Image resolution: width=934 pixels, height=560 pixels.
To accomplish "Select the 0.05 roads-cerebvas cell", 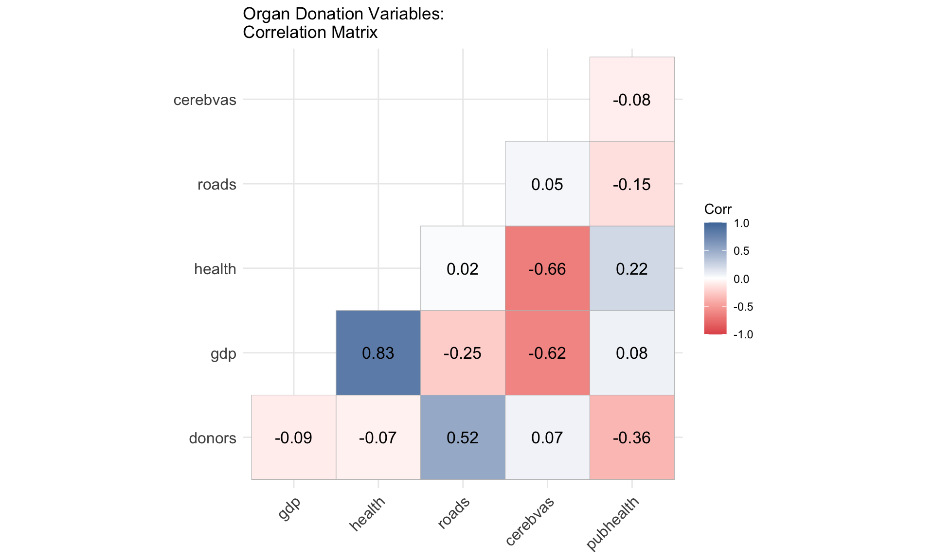I will pyautogui.click(x=547, y=184).
